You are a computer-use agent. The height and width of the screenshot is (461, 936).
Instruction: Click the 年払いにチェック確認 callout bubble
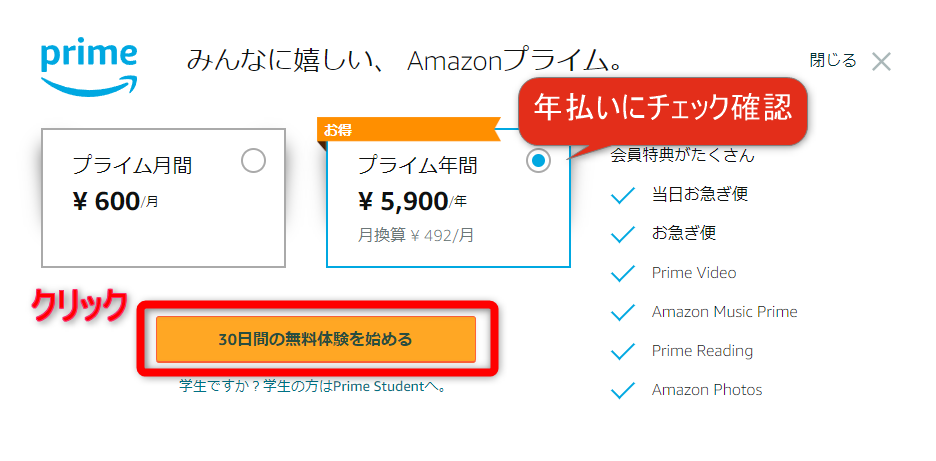click(663, 110)
